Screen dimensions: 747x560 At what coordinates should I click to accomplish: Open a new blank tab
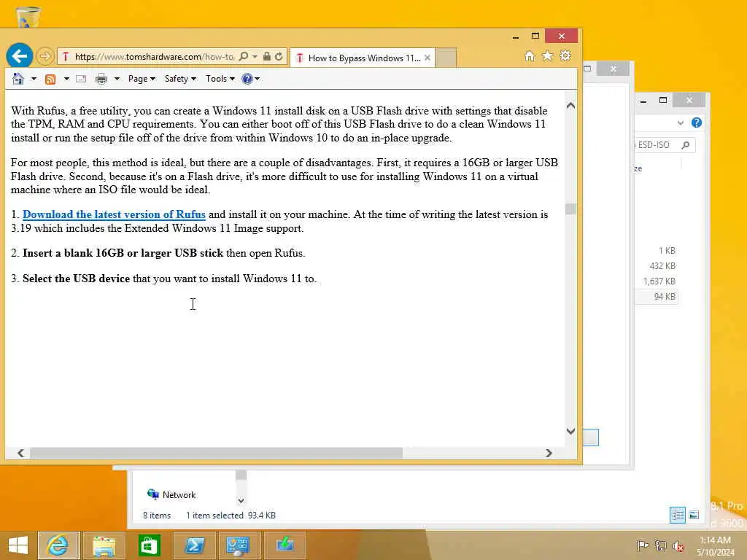pos(446,58)
